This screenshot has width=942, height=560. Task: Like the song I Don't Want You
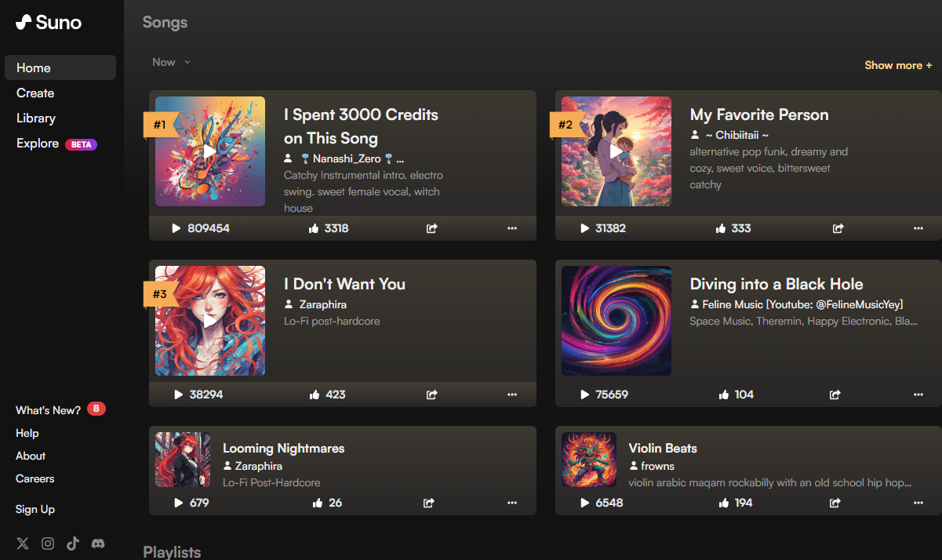pyautogui.click(x=315, y=395)
